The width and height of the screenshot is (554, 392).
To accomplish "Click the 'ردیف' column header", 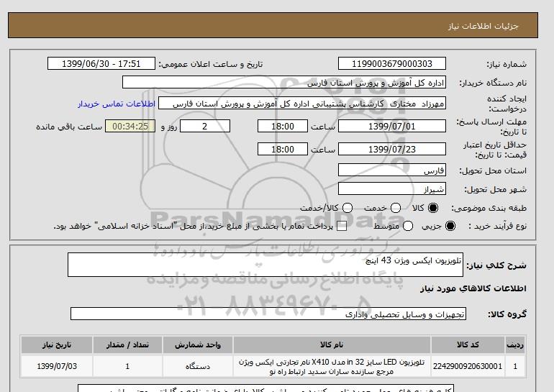I will pos(515,345).
